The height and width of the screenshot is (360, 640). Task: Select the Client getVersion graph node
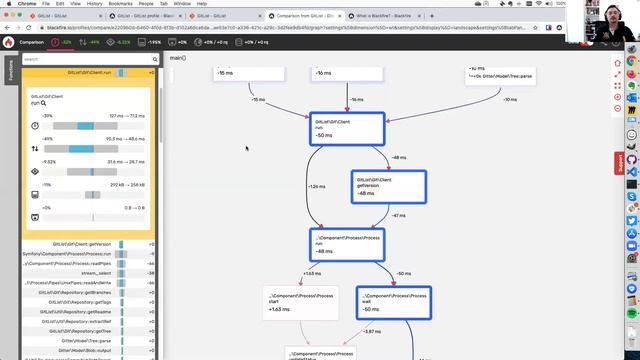(x=389, y=187)
